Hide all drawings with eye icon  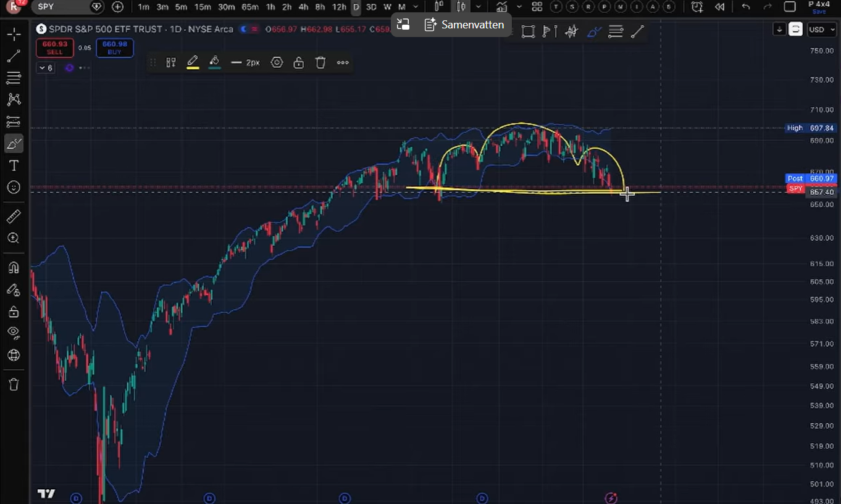point(13,333)
